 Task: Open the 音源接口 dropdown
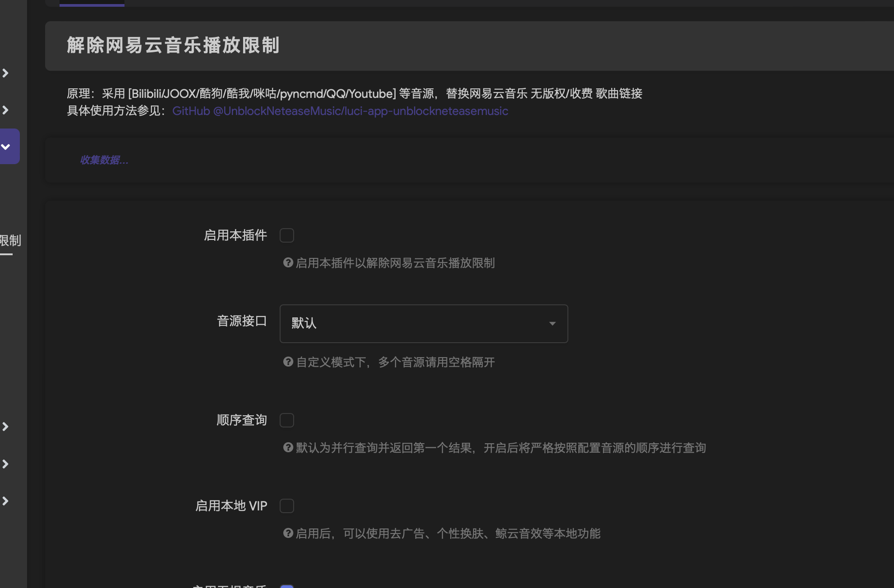(x=552, y=323)
